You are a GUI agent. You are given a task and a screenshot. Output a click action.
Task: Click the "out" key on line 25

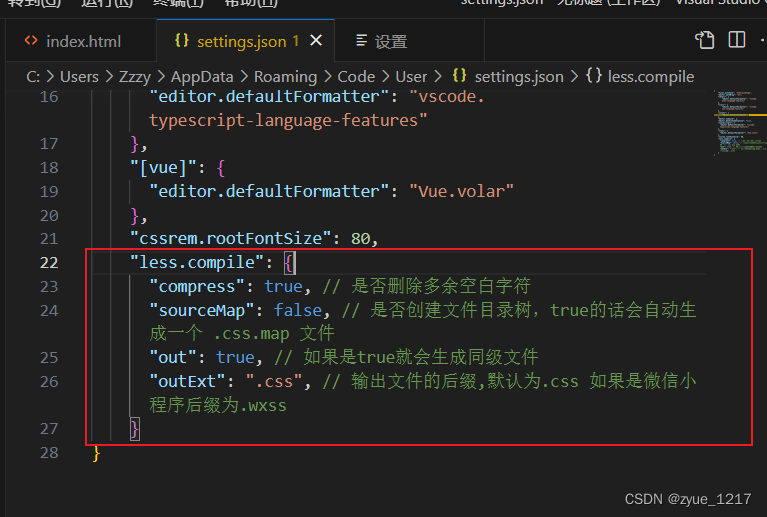[x=173, y=358]
